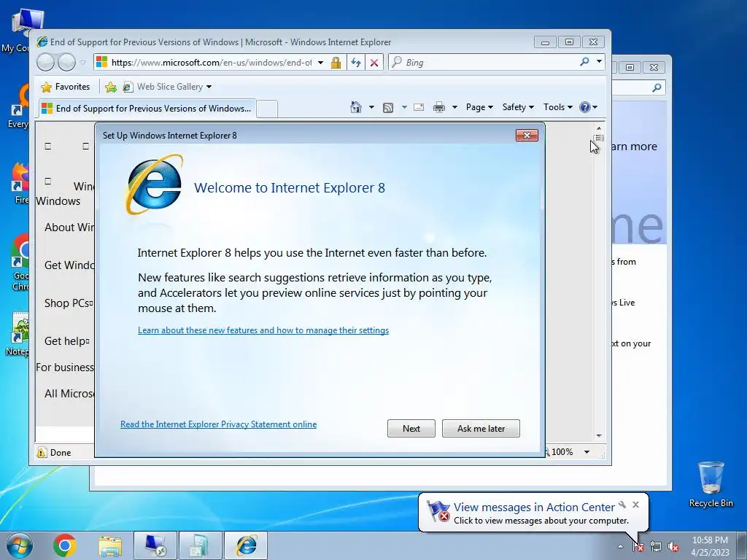Close the Set Up Internet Explorer 8 dialog
The image size is (747, 560).
coord(527,135)
